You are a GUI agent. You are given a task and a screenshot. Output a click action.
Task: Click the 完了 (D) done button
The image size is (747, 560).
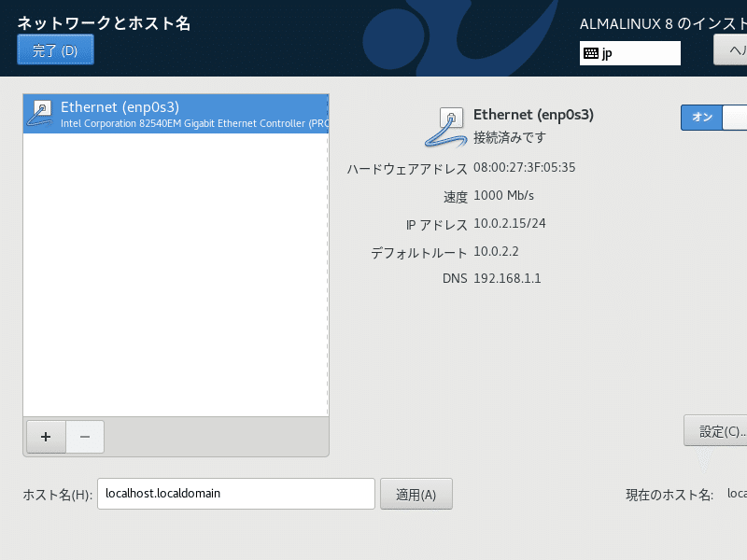click(x=55, y=50)
